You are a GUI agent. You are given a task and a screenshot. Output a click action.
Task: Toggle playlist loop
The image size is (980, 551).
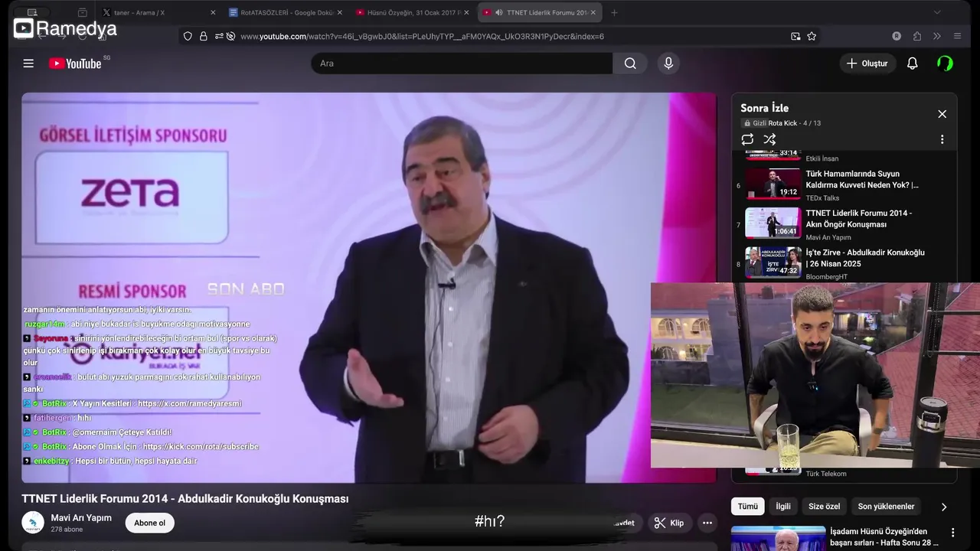(x=747, y=139)
